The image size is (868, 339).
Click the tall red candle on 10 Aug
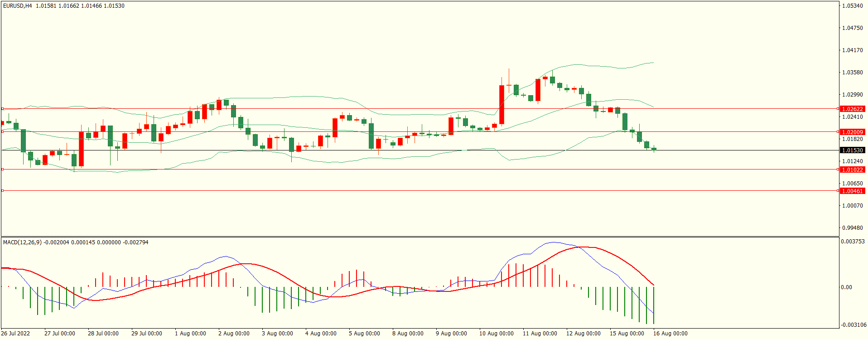(x=502, y=104)
